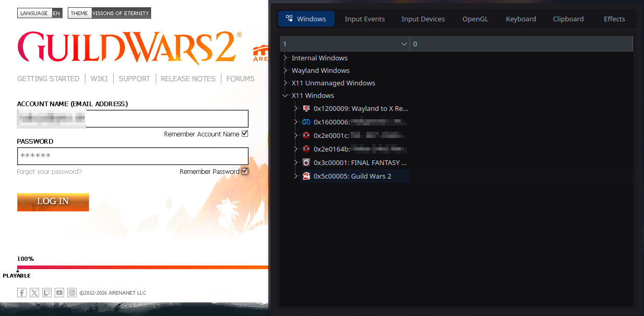Switch to the Clipboard tab
Image resolution: width=644 pixels, height=316 pixels.
[x=568, y=19]
